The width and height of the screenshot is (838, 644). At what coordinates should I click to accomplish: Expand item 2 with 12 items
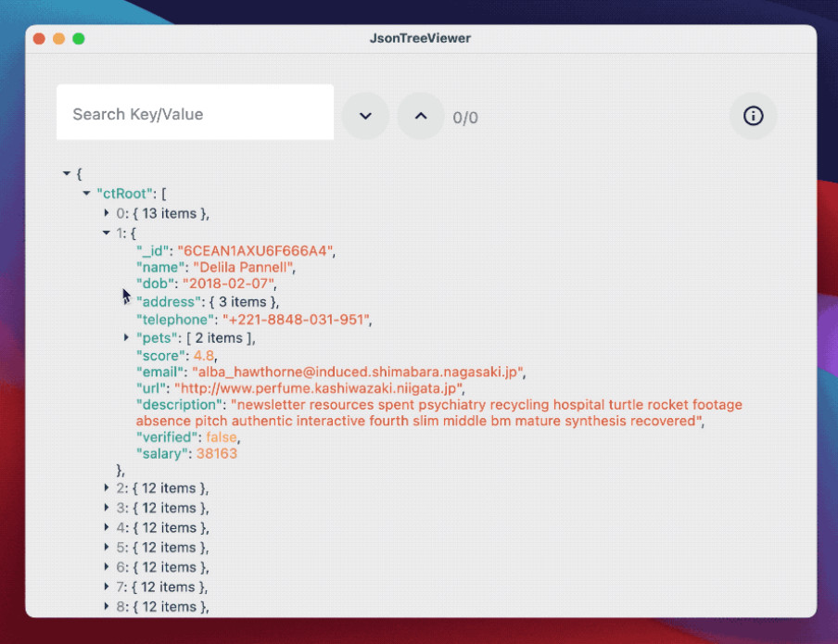click(107, 487)
